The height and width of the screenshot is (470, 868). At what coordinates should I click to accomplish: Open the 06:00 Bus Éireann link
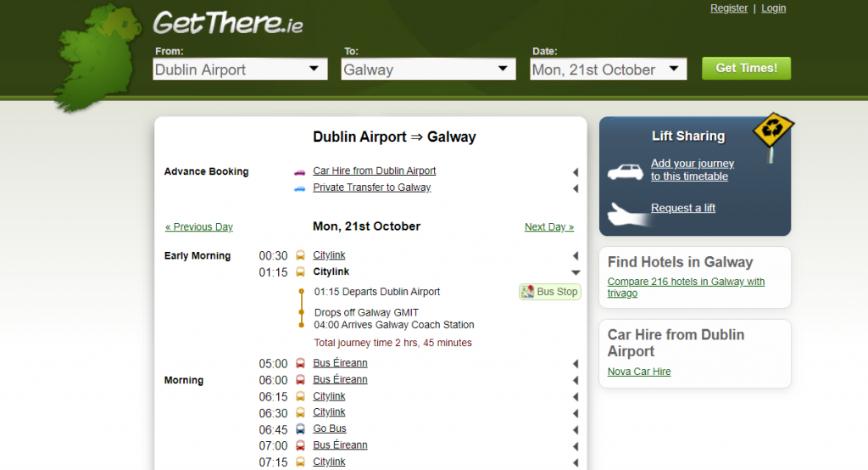[340, 380]
